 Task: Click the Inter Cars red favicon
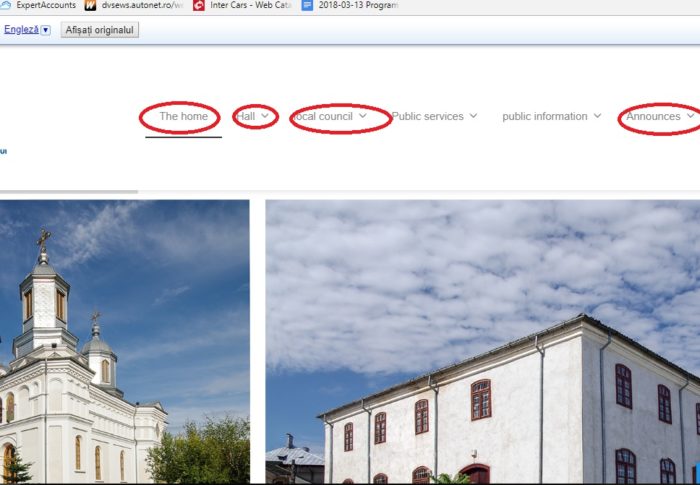(199, 5)
